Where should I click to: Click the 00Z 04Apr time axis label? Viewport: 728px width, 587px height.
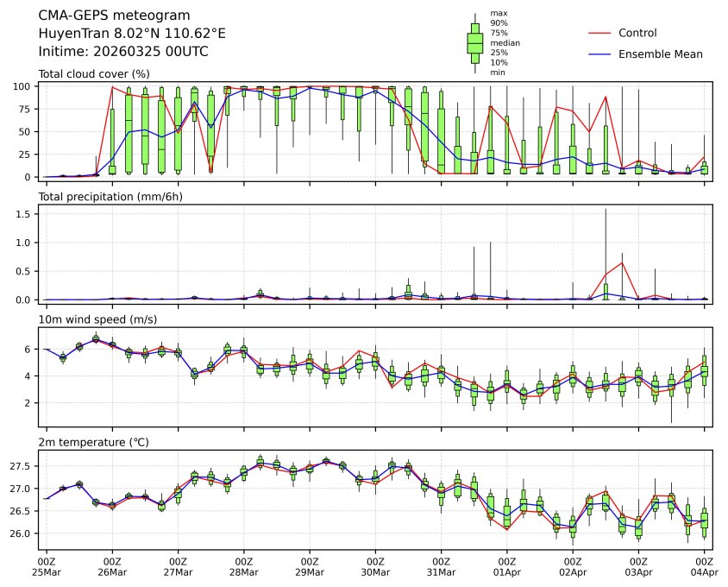pos(705,566)
